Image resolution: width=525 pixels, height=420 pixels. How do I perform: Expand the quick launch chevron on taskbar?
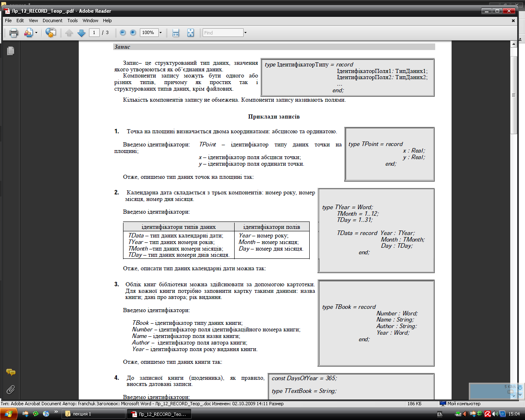(x=56, y=412)
